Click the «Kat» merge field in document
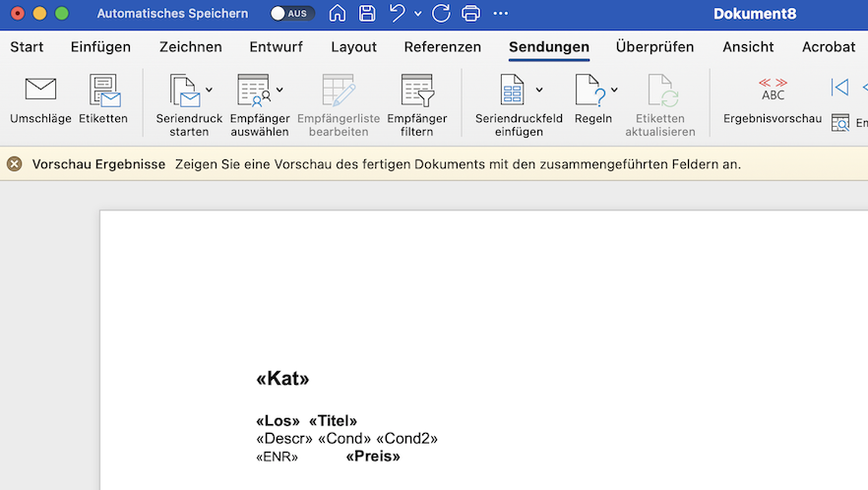This screenshot has width=868, height=490. [x=282, y=379]
